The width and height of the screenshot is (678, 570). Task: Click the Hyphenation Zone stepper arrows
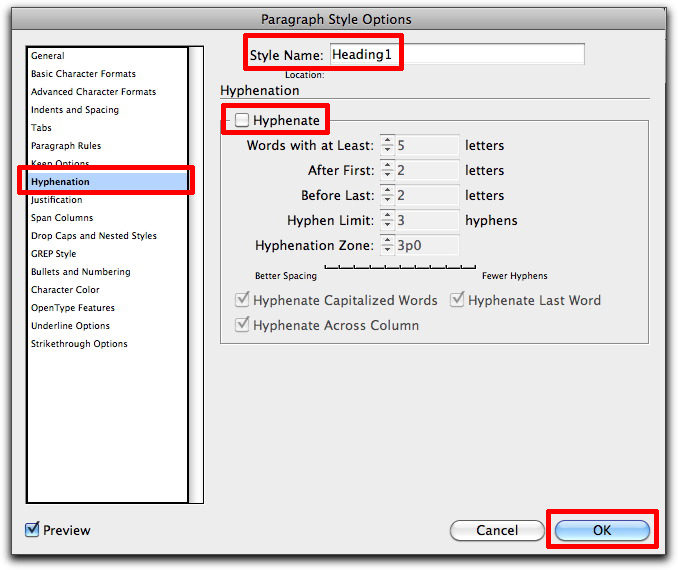(x=387, y=245)
